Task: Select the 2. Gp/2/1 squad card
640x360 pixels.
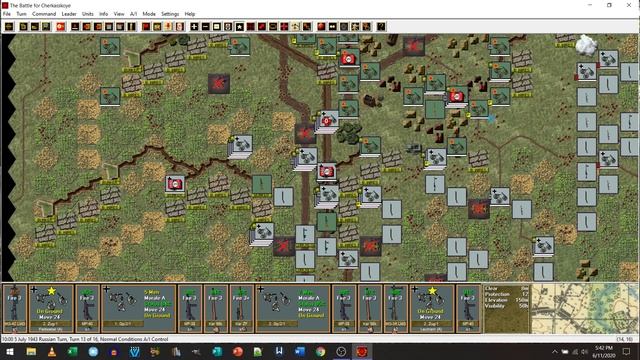Action: click(x=293, y=309)
